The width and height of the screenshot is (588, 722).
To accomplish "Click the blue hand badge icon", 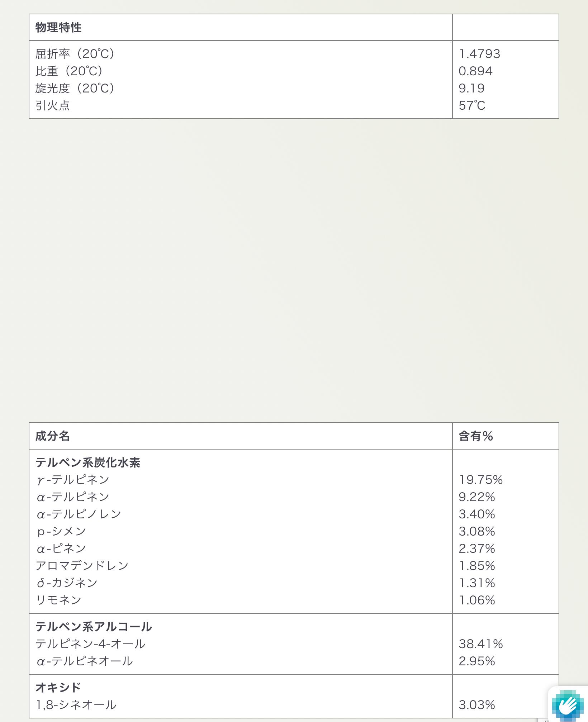I will coord(569,705).
